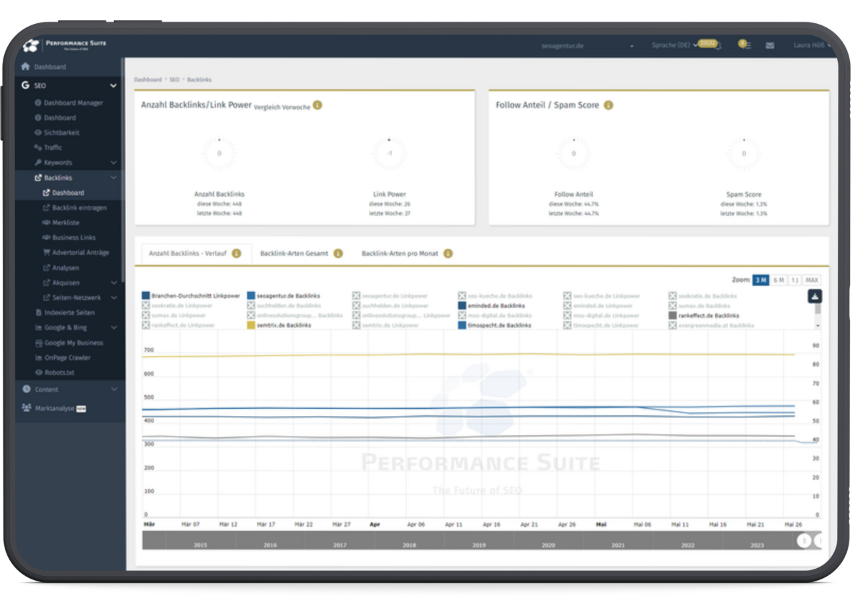Open the notification bell with 33532 badge
The height and width of the screenshot is (616, 854).
point(711,44)
